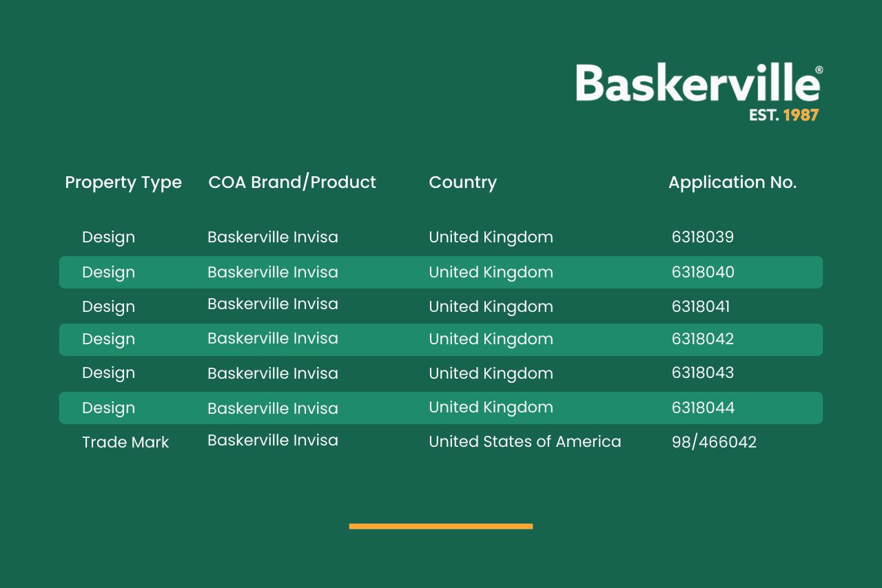This screenshot has height=588, width=882.
Task: Click application number 6318042
Action: coord(703,339)
